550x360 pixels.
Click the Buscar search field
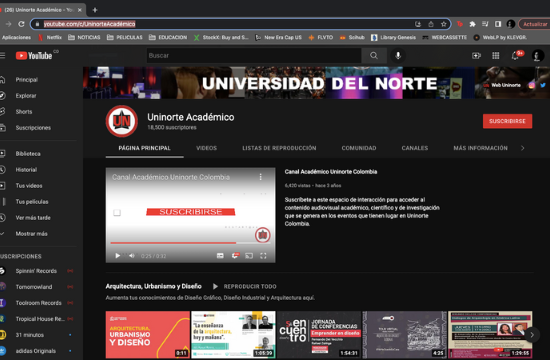(254, 55)
